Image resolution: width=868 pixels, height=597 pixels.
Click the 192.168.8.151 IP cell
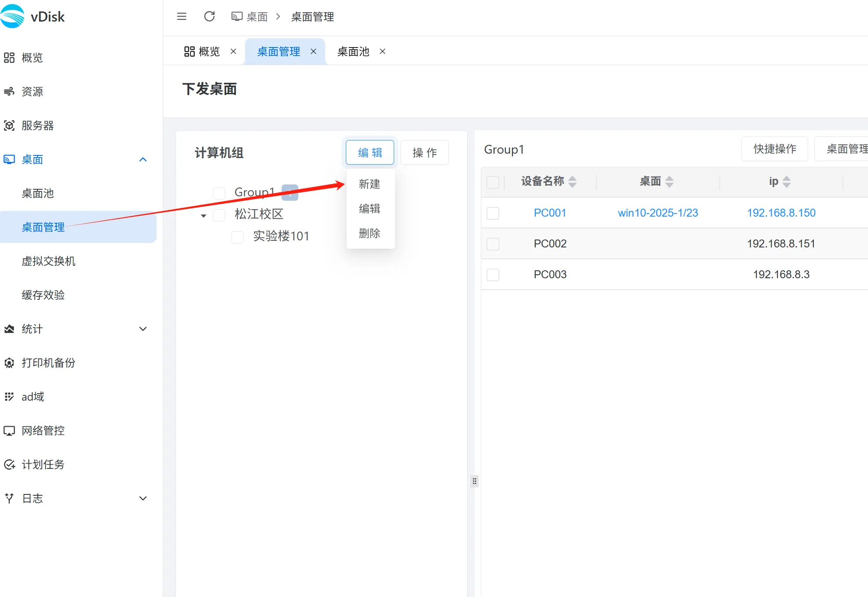(x=781, y=244)
